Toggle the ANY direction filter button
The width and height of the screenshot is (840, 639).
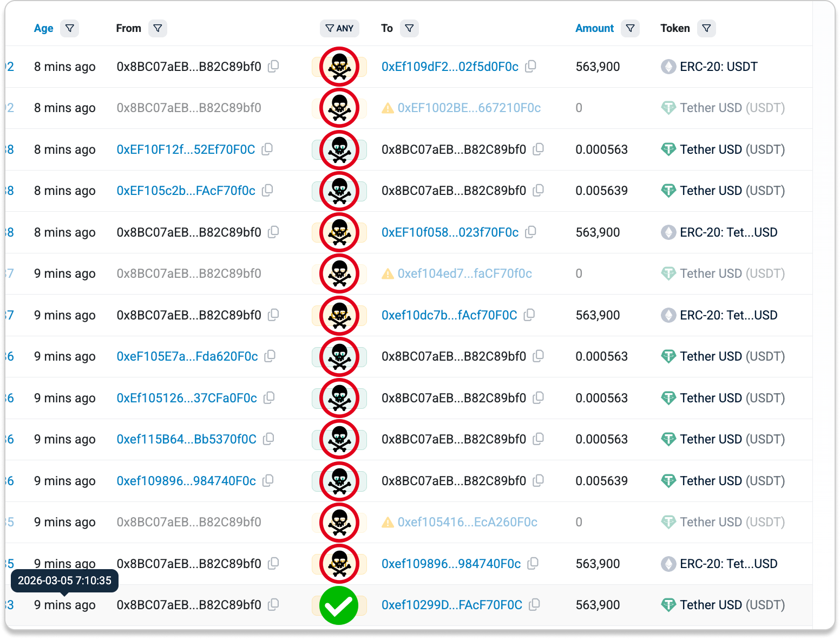339,28
